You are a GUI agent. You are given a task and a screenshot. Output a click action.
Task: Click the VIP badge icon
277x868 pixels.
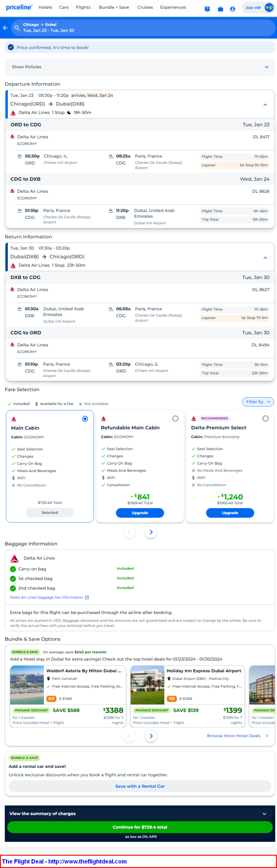point(269,7)
